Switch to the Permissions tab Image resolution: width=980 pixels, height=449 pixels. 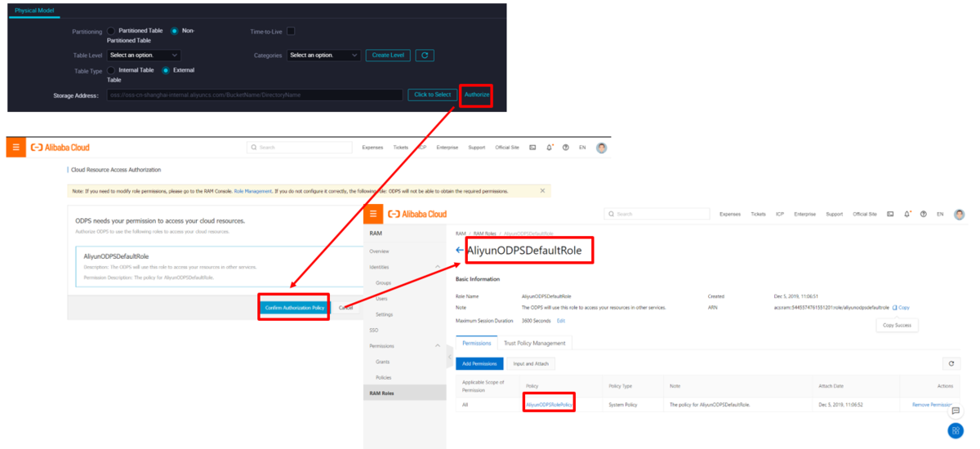click(477, 343)
